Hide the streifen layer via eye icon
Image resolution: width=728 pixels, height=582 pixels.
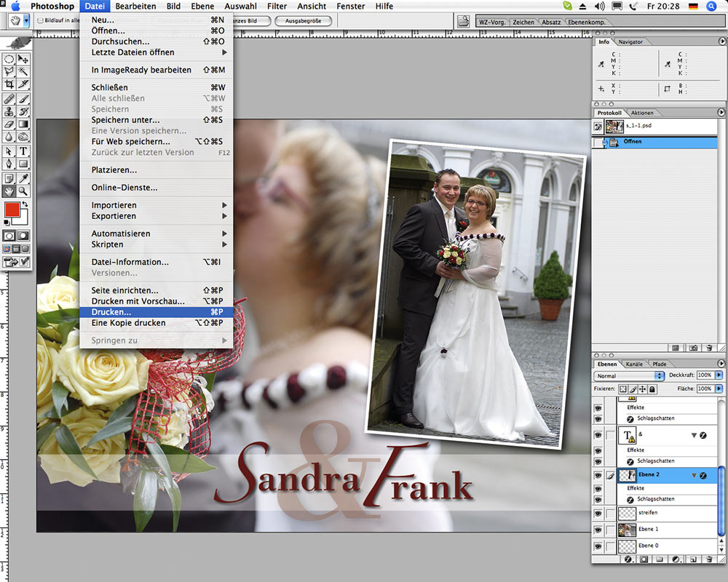598,513
